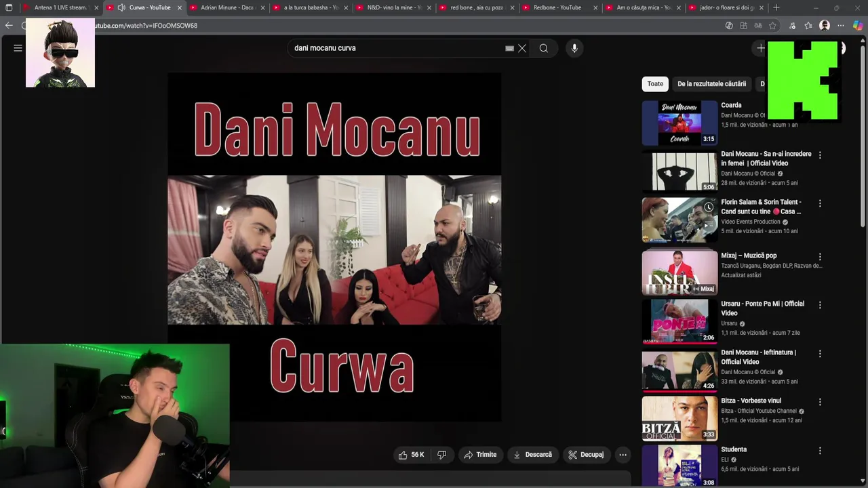The image size is (868, 488).
Task: Start voice search with the microphone icon
Action: click(x=574, y=48)
